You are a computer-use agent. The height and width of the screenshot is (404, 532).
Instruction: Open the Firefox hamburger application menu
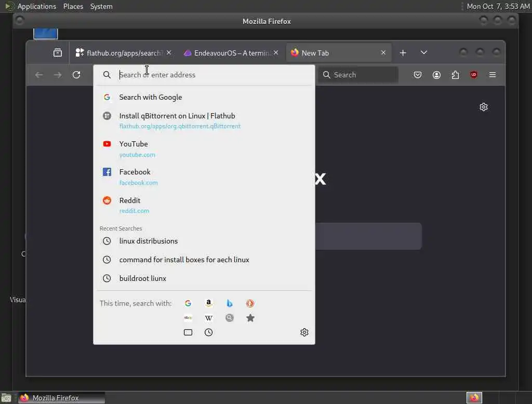pyautogui.click(x=493, y=75)
